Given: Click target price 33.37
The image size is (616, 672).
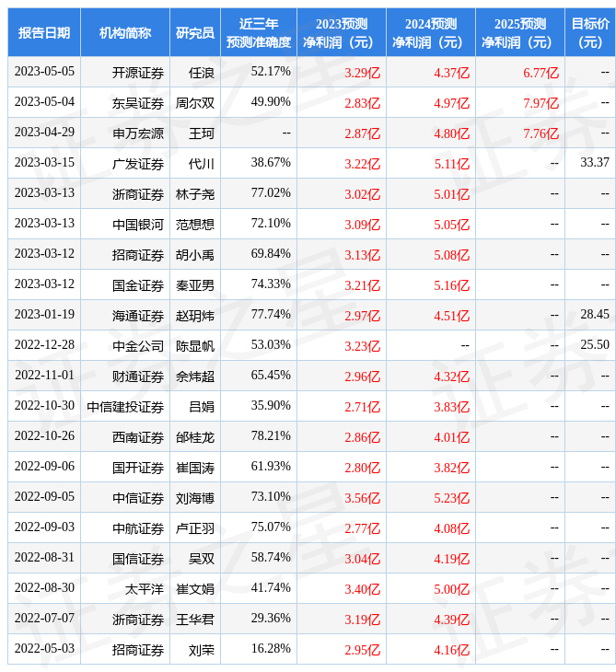Looking at the screenshot, I should coord(595,162).
